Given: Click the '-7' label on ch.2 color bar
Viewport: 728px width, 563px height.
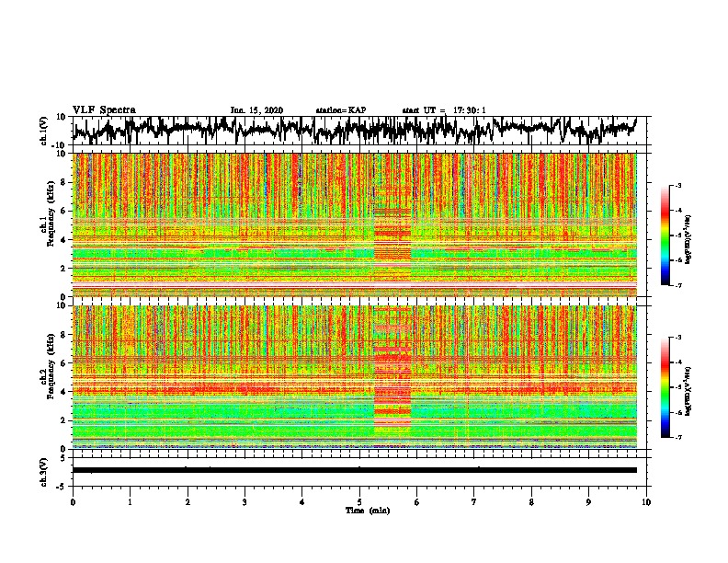Looking at the screenshot, I should (x=677, y=438).
